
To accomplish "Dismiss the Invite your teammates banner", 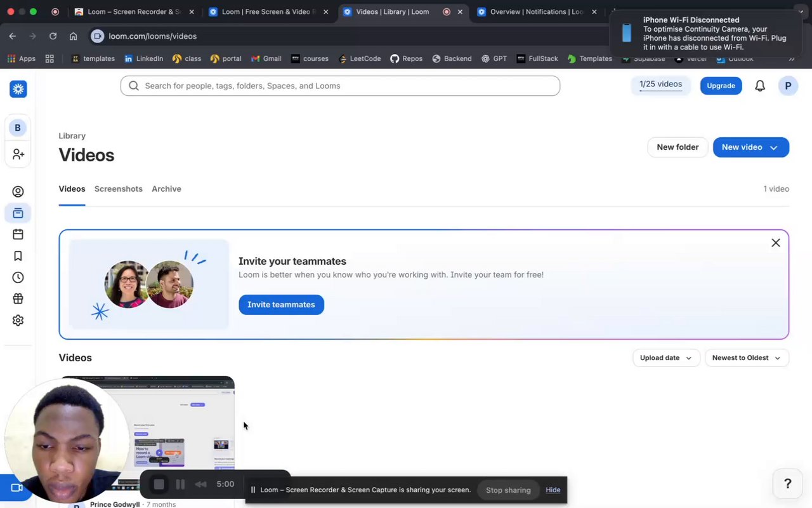I will [x=776, y=243].
